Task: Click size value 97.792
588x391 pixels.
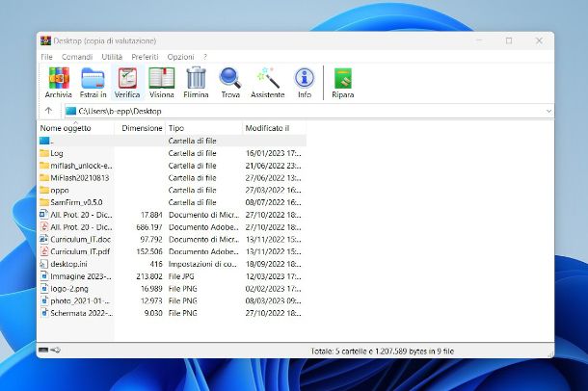Action: (x=151, y=239)
